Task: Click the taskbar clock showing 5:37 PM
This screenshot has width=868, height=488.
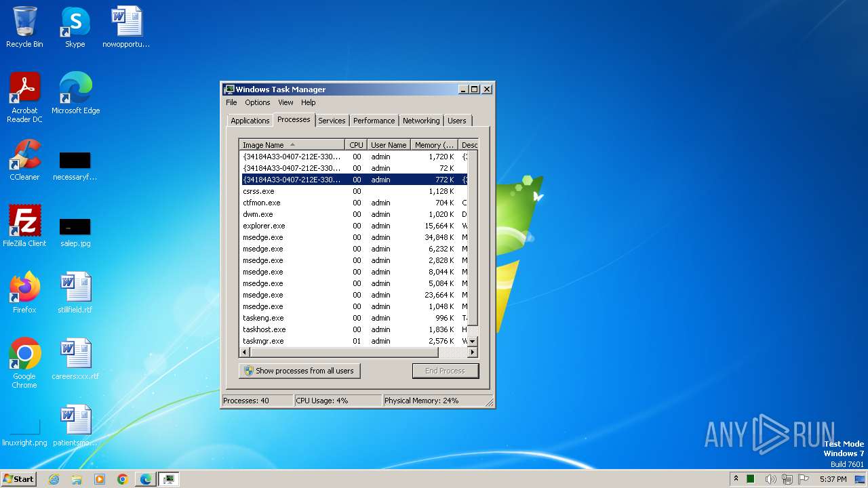Action: pyautogui.click(x=833, y=479)
